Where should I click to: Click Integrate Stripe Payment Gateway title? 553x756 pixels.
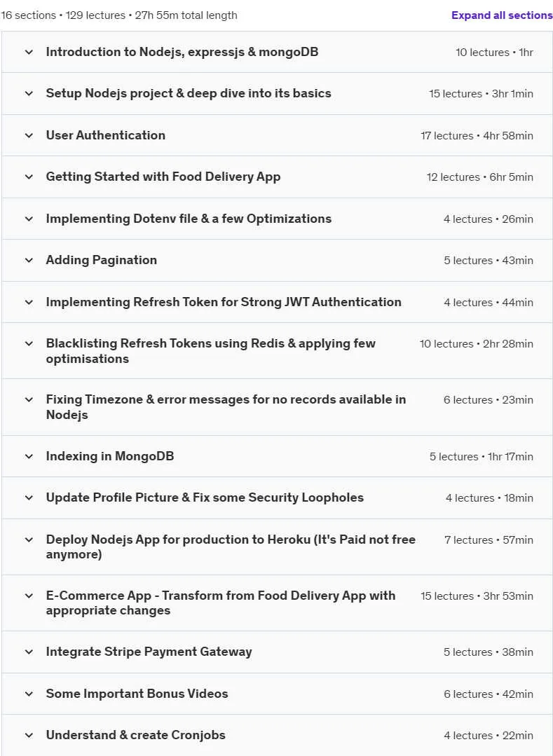point(149,652)
